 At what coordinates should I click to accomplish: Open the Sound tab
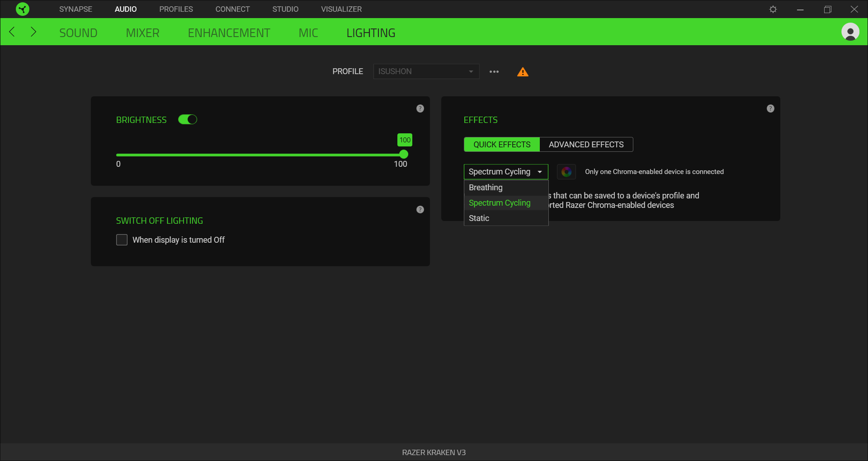tap(78, 33)
